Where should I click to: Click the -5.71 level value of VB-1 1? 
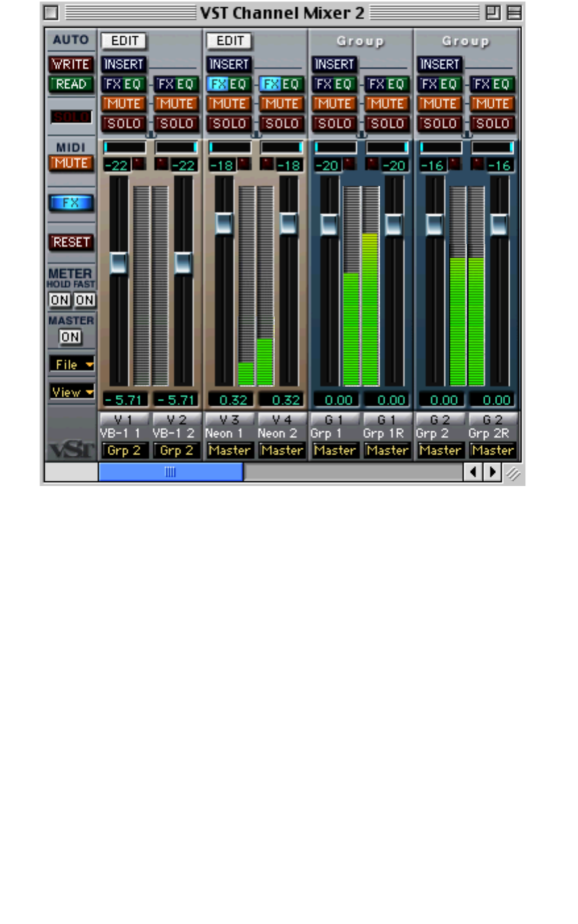point(124,400)
